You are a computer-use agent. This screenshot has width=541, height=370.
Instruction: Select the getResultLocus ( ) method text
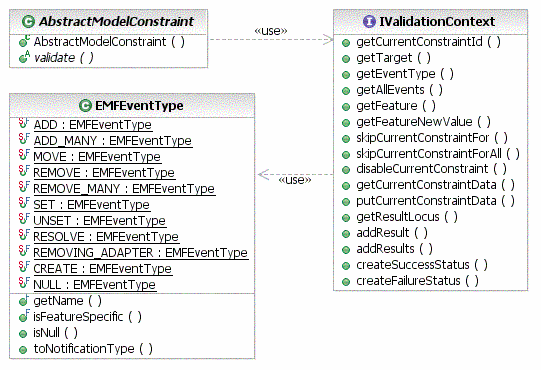point(407,217)
